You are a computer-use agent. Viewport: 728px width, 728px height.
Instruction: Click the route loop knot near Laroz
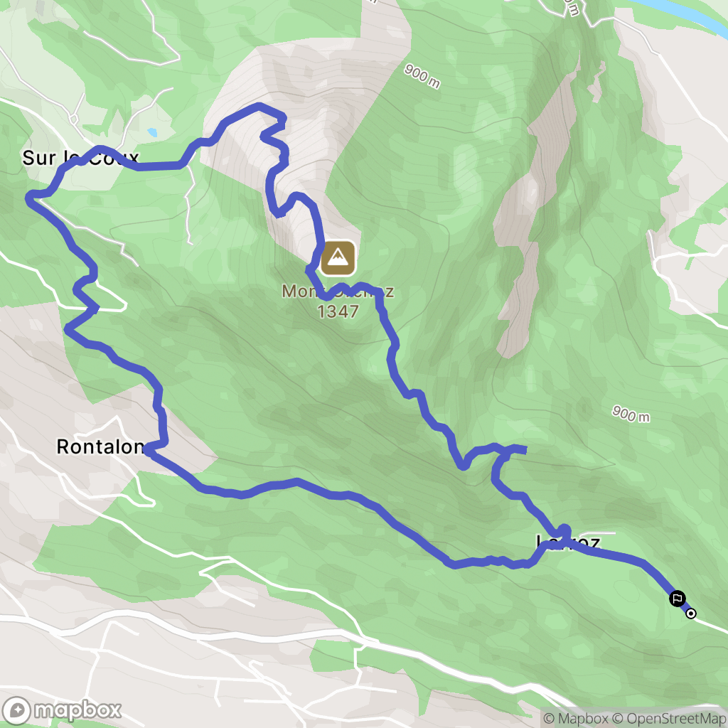pos(563,532)
